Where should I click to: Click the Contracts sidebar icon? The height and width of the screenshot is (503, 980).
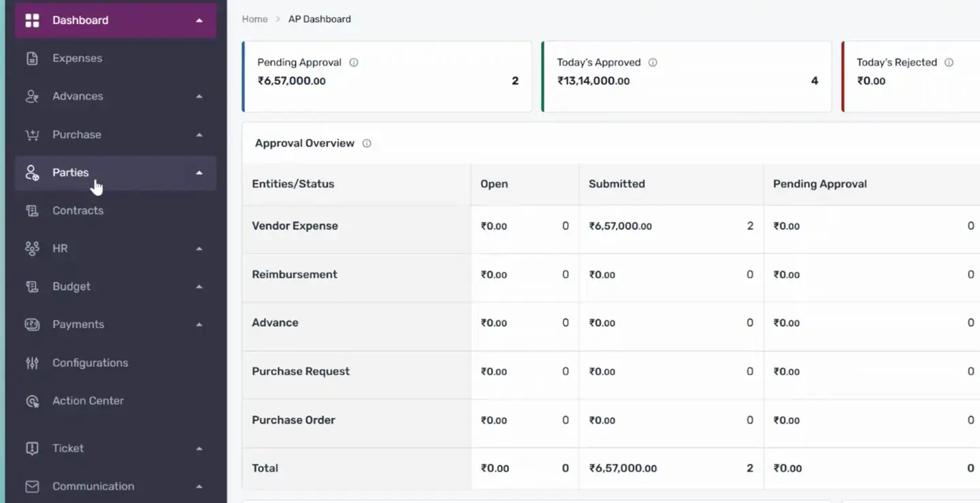click(x=32, y=211)
